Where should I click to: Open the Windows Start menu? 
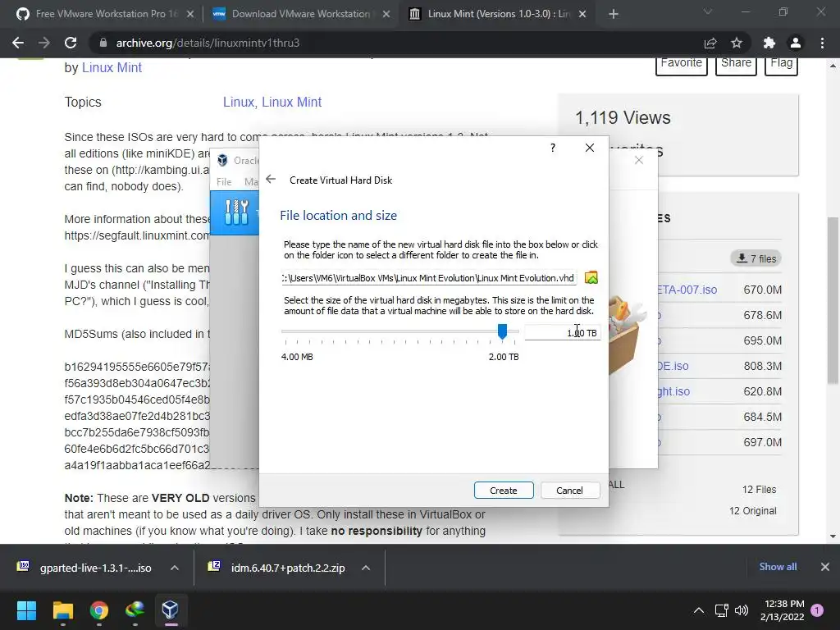click(26, 610)
